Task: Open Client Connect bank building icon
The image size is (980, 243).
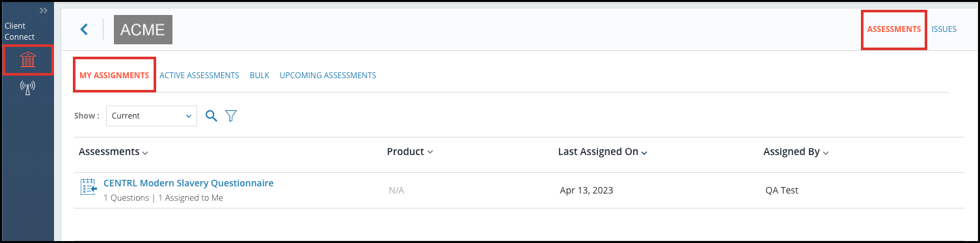Action: [x=27, y=60]
